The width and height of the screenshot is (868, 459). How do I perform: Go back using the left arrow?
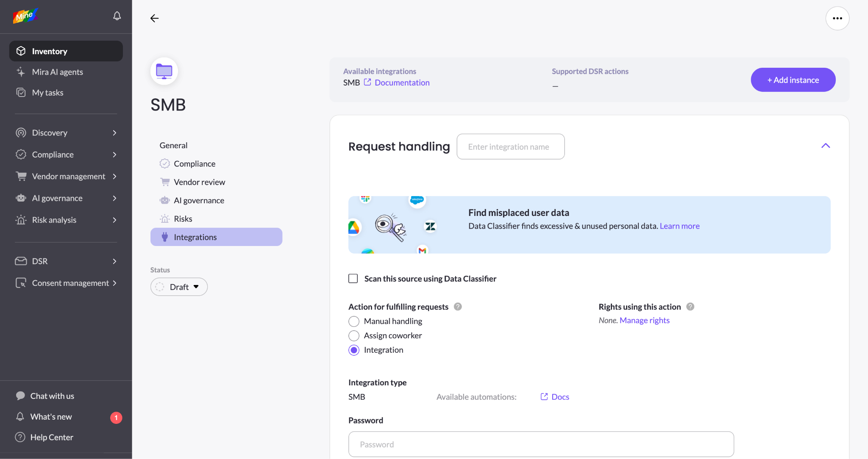[x=154, y=18]
